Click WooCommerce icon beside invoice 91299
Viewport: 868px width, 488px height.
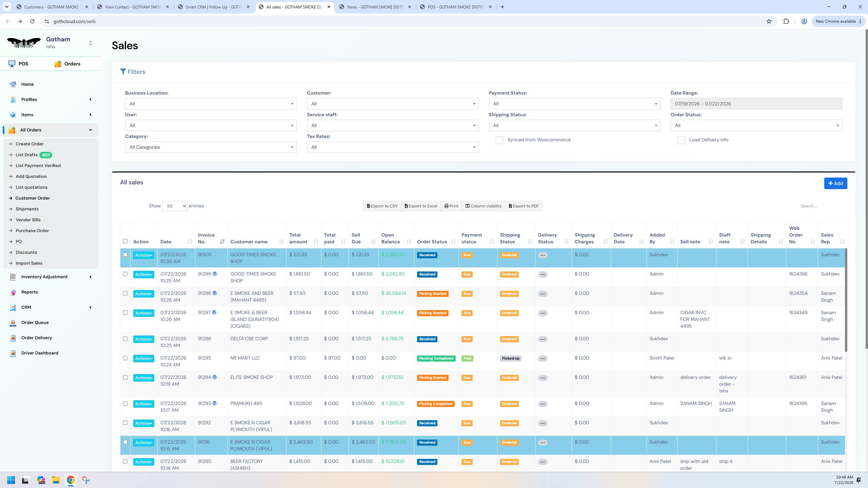(215, 274)
